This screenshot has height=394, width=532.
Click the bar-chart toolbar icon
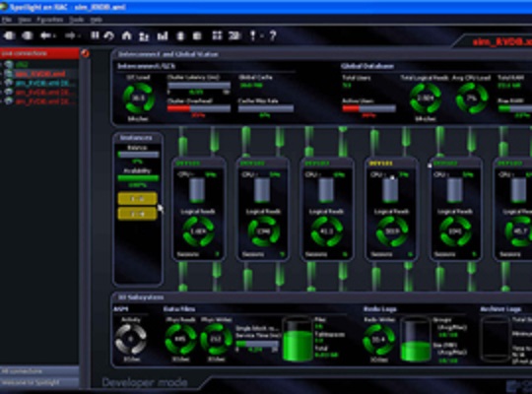(x=163, y=36)
